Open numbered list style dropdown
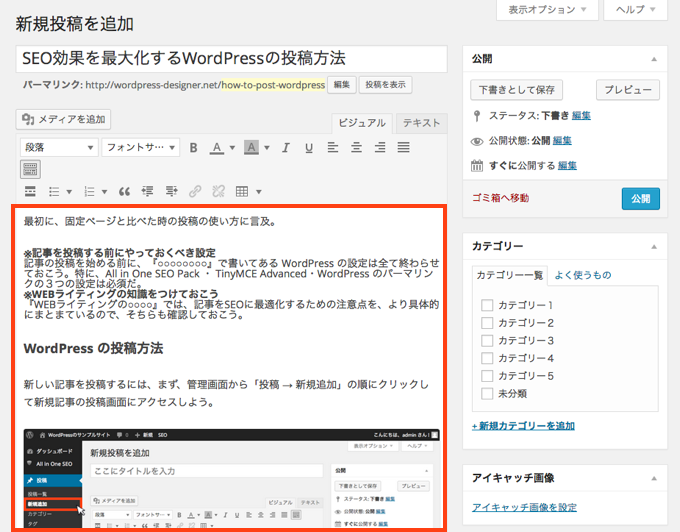 click(x=104, y=192)
